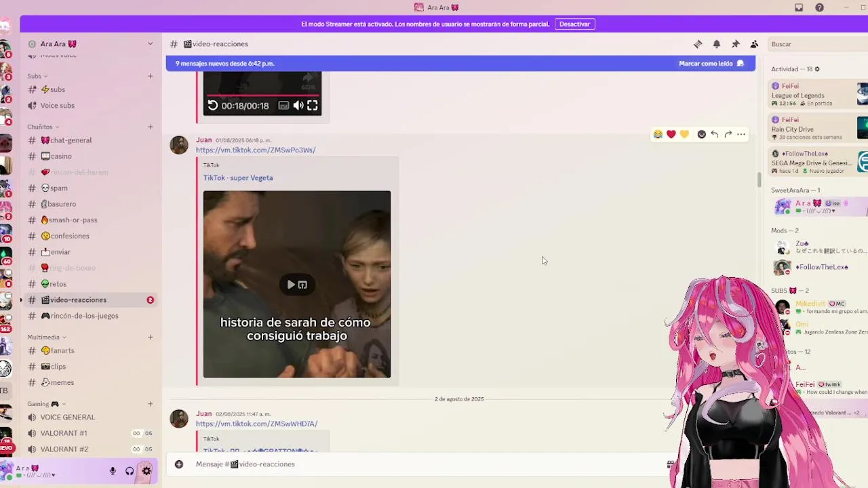Add channel to Multimedia category plus
Screen dimensions: 868x488
coord(150,337)
